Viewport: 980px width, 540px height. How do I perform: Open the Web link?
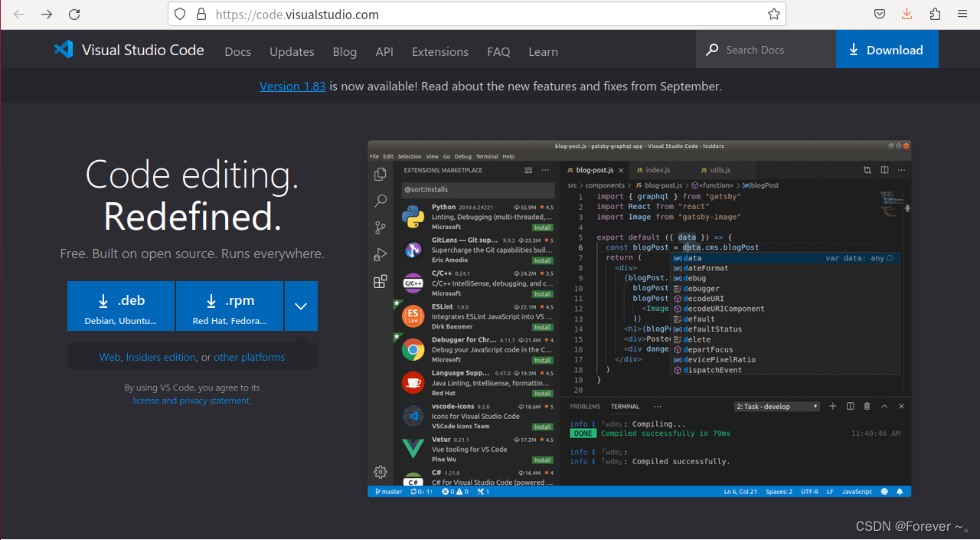coord(109,358)
